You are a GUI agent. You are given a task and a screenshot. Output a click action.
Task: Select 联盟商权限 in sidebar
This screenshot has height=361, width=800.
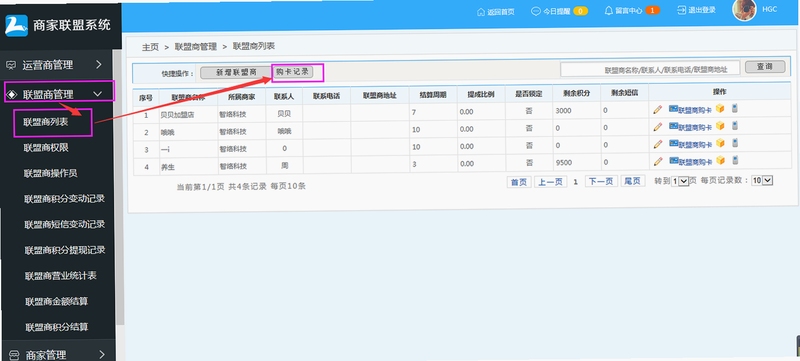click(46, 148)
